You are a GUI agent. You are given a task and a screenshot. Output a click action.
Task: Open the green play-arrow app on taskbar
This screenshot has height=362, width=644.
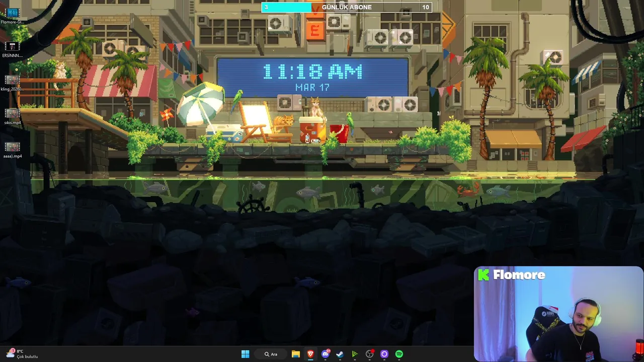coord(355,354)
